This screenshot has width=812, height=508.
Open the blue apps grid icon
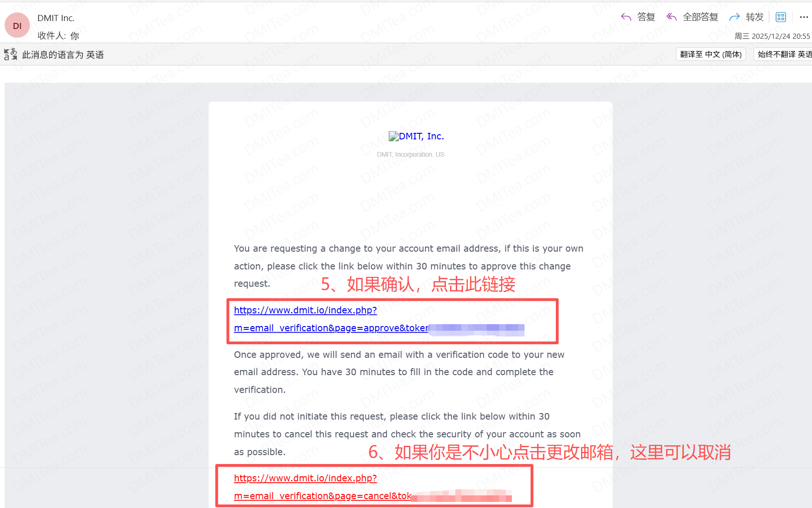[x=781, y=17]
